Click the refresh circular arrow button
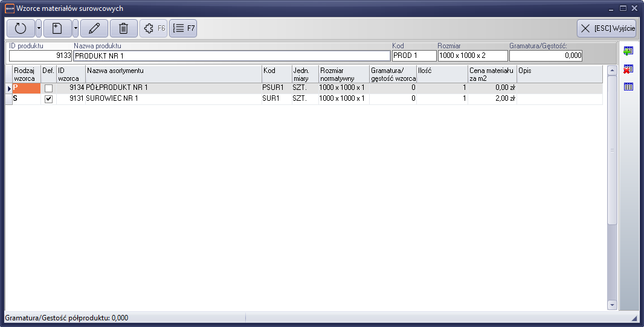This screenshot has height=327, width=644. coord(21,28)
